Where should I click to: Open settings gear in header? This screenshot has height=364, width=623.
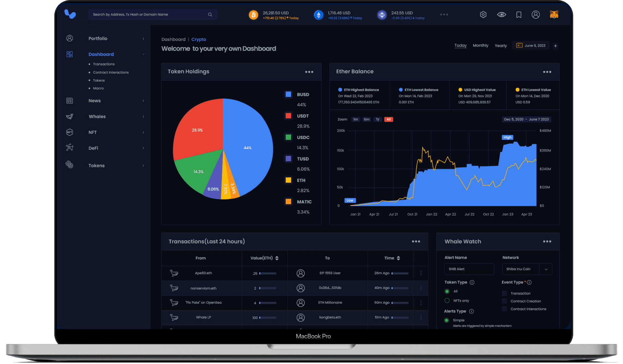(x=483, y=15)
